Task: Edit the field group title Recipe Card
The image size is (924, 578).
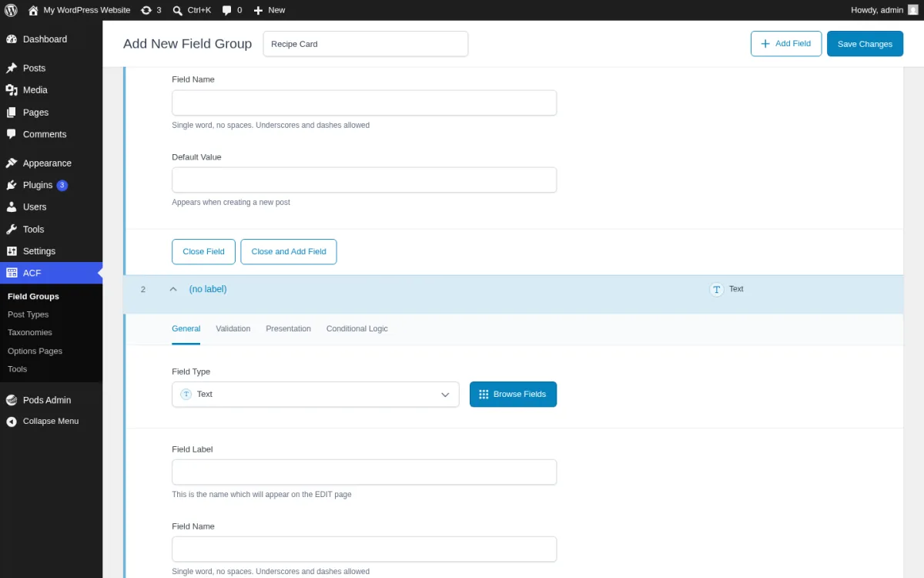Action: pyautogui.click(x=366, y=44)
